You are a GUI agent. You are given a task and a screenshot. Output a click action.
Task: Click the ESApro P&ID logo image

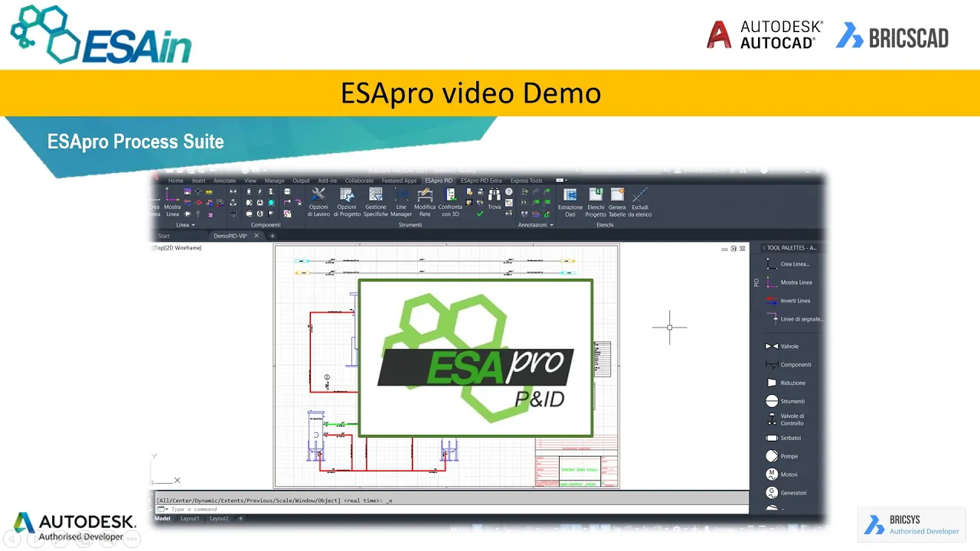(475, 358)
